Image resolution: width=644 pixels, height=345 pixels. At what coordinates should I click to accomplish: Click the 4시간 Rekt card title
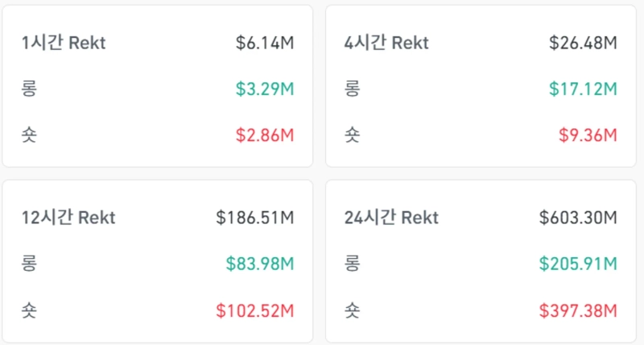point(386,43)
